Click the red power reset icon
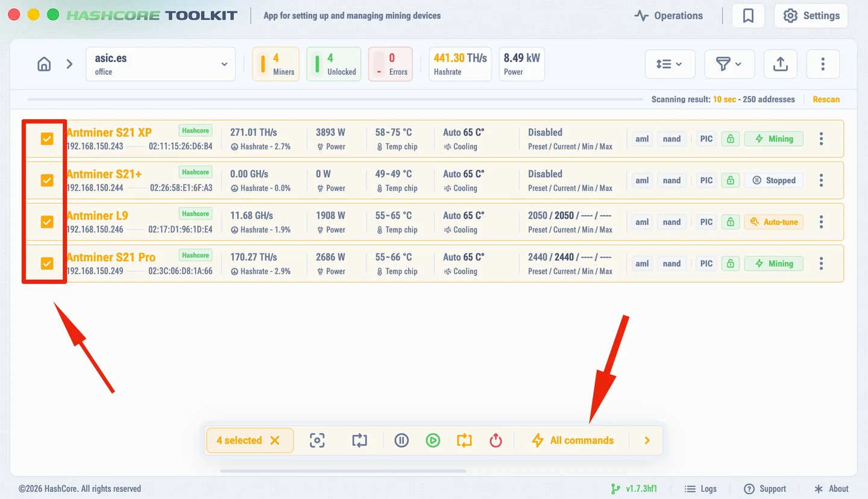 coord(495,441)
